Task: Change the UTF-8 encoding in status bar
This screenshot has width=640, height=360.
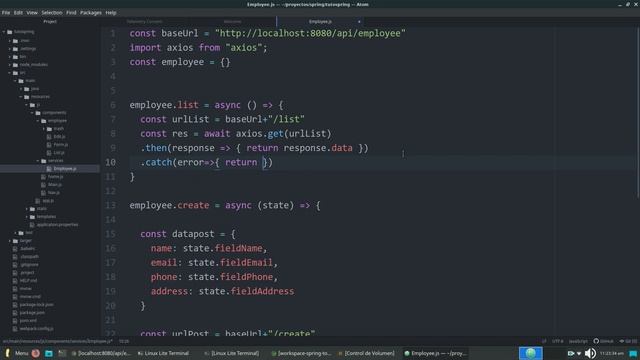Action: point(558,341)
